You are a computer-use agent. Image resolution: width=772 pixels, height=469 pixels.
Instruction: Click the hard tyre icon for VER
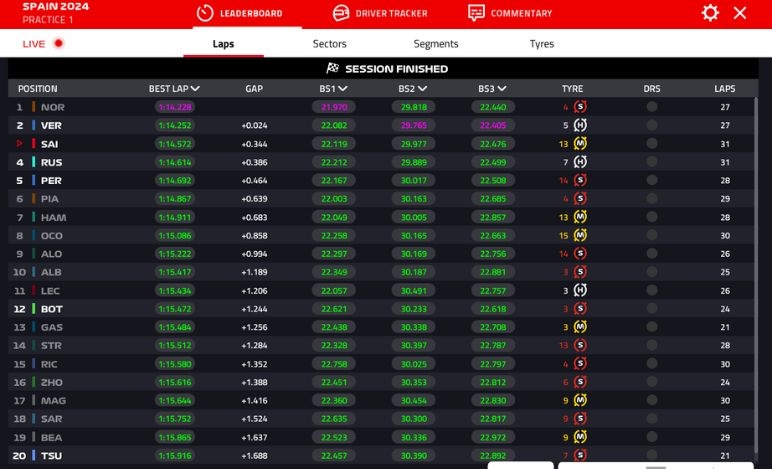coord(579,126)
